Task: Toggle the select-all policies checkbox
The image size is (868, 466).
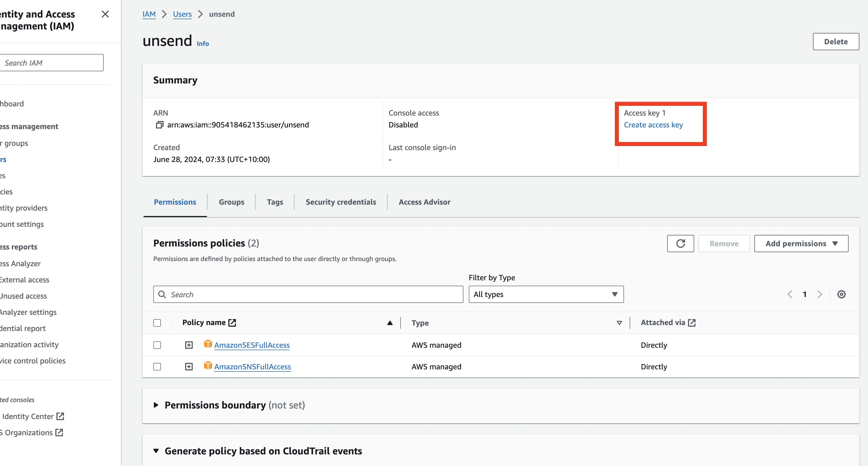Action: [157, 323]
